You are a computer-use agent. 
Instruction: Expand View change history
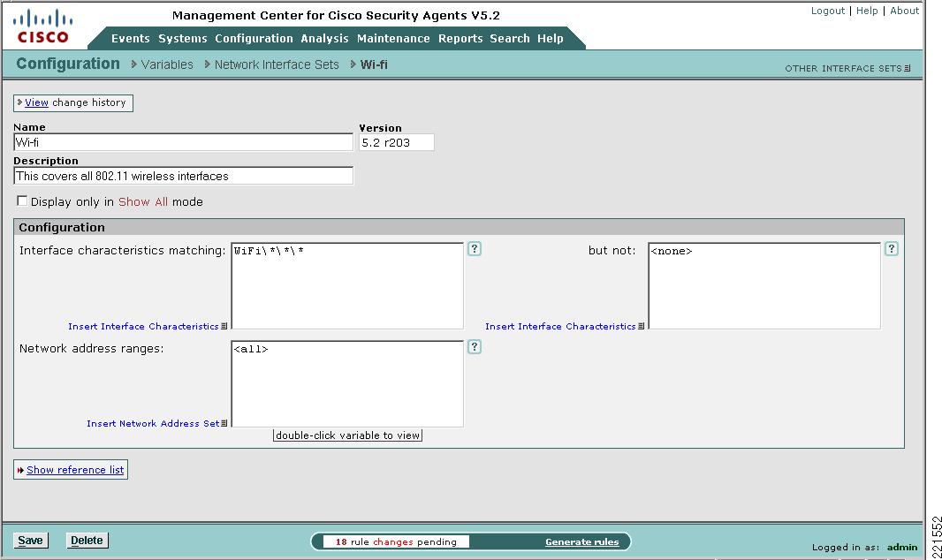pos(73,102)
